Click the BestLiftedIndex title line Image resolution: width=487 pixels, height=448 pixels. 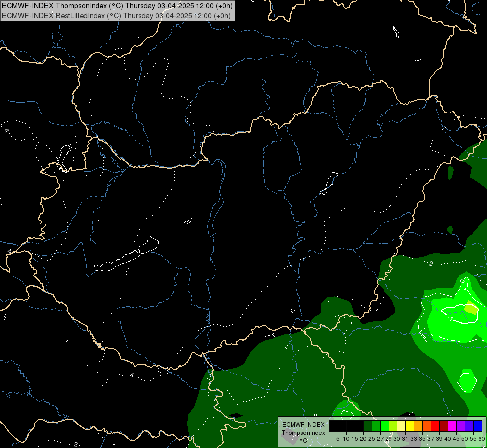116,16
